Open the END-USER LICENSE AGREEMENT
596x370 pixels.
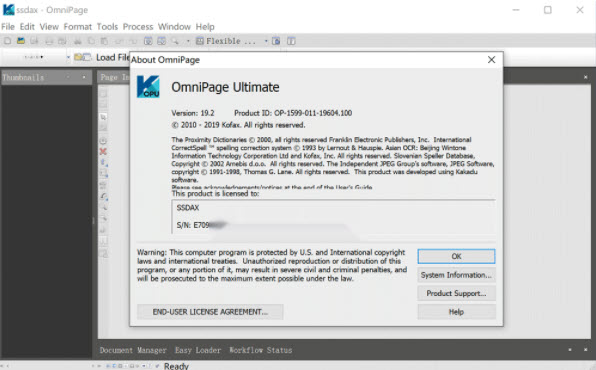click(210, 312)
